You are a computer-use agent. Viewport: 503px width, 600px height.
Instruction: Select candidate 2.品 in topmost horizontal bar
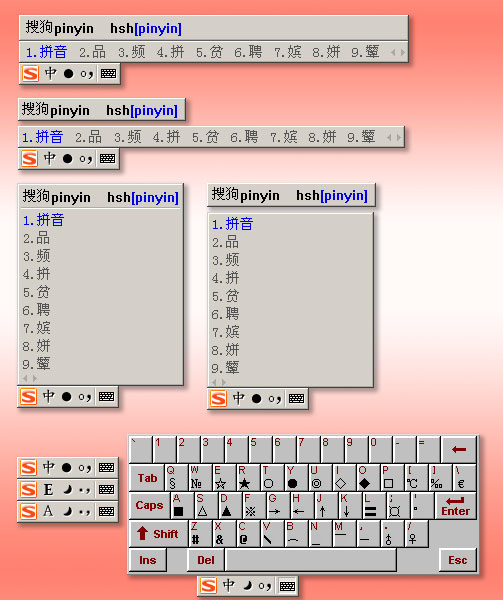point(93,52)
